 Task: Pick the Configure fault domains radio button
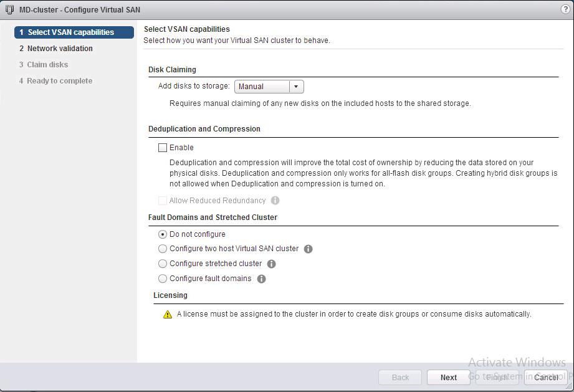tap(163, 279)
